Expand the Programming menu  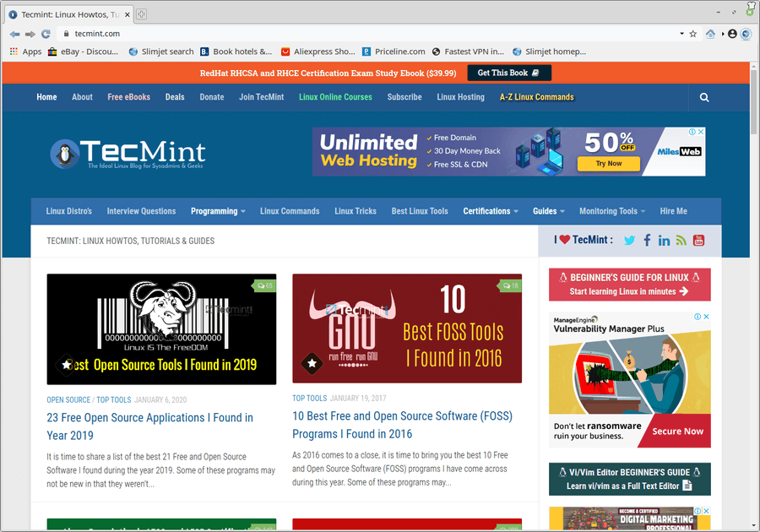[x=218, y=211]
